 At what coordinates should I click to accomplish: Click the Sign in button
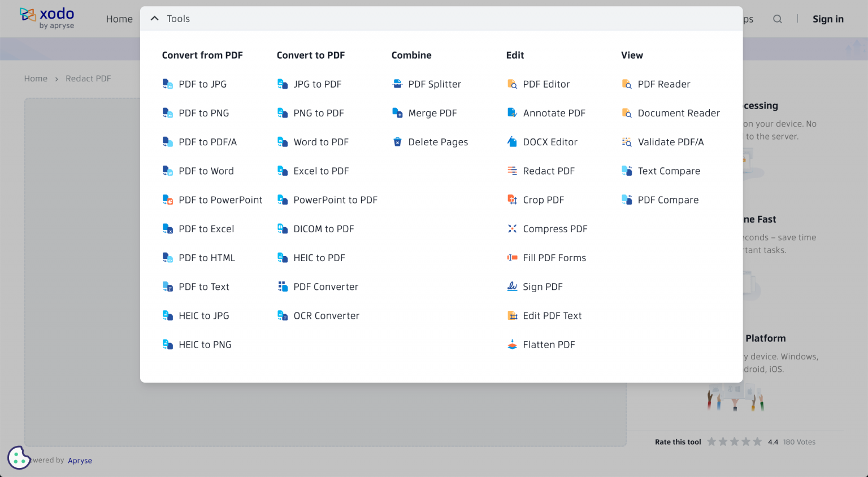828,19
